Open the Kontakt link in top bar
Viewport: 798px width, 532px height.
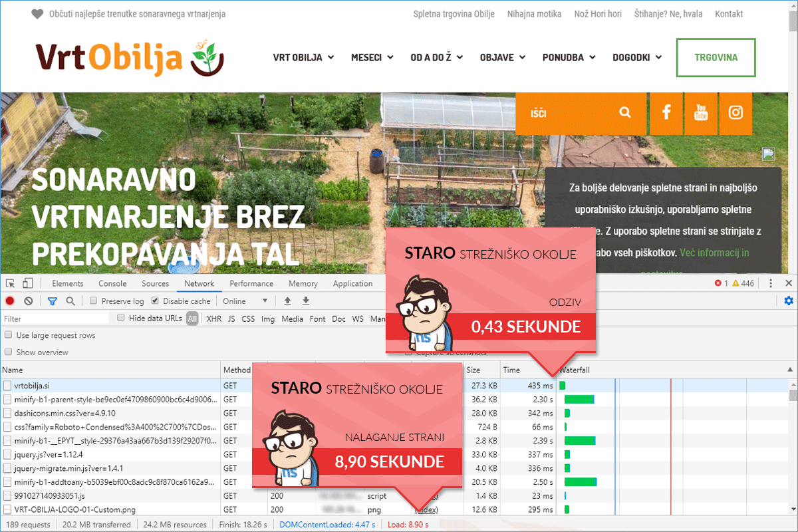tap(729, 14)
